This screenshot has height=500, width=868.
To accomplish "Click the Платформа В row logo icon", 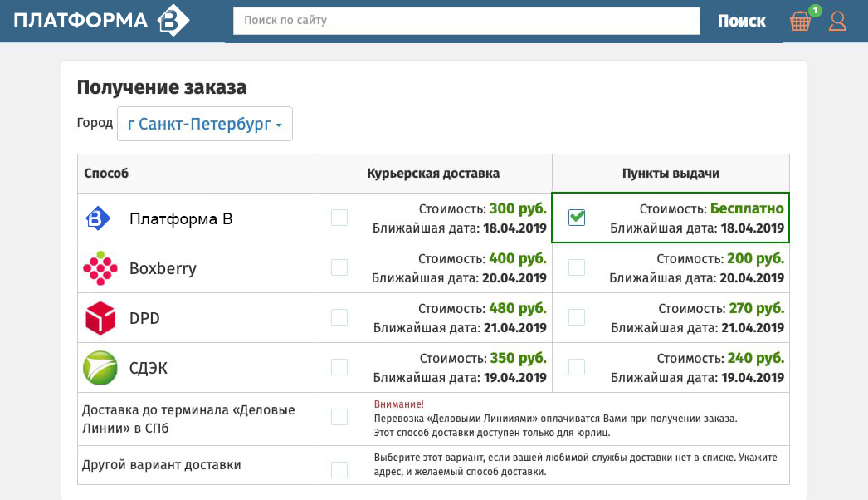I will pos(98,218).
